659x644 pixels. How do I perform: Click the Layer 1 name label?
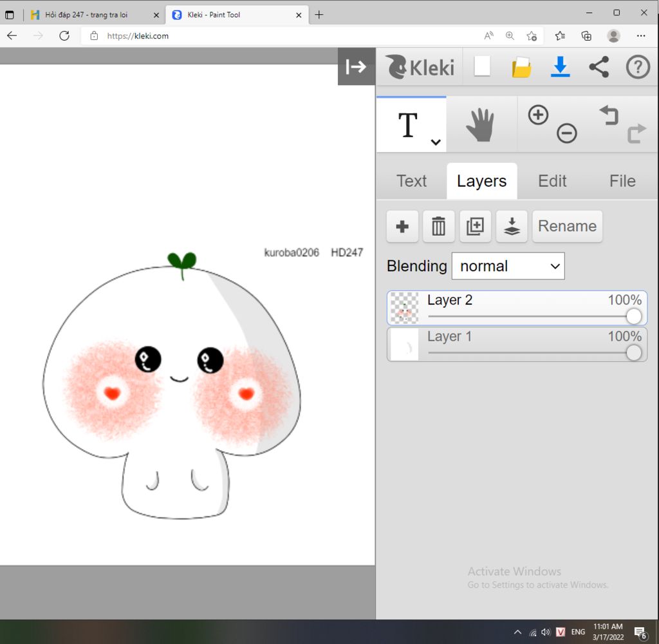coord(449,337)
